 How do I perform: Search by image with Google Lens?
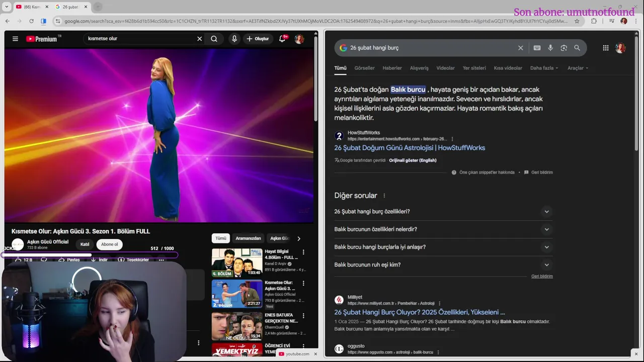coord(563,48)
